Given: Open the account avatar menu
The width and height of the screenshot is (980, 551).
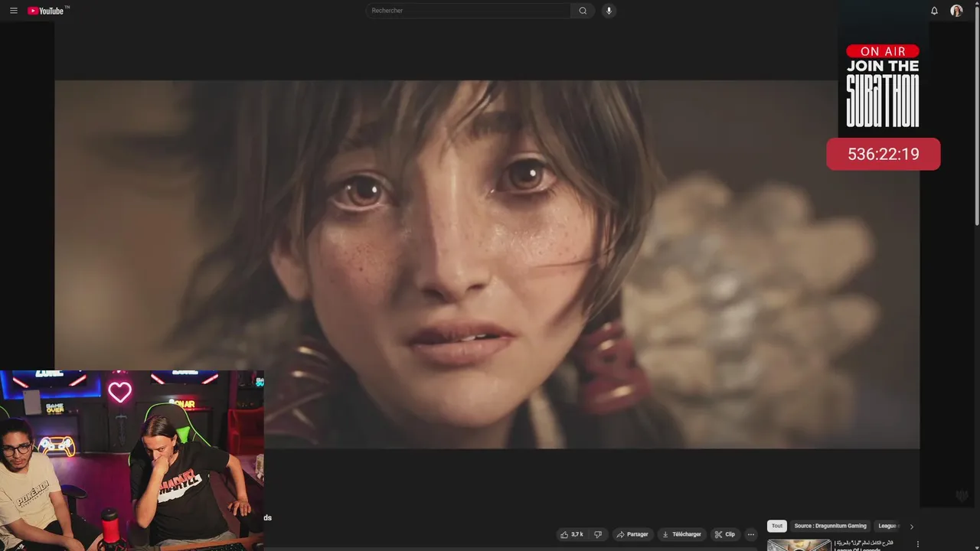Looking at the screenshot, I should [956, 11].
